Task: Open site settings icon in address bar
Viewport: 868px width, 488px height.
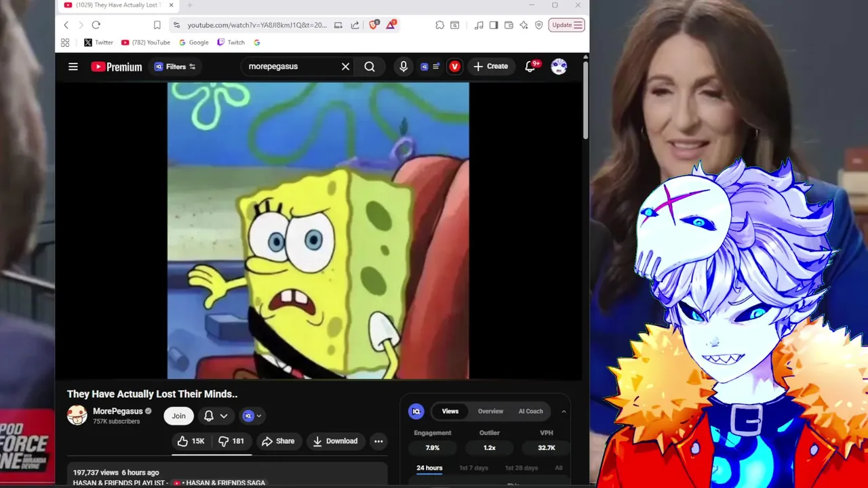Action: (x=176, y=25)
